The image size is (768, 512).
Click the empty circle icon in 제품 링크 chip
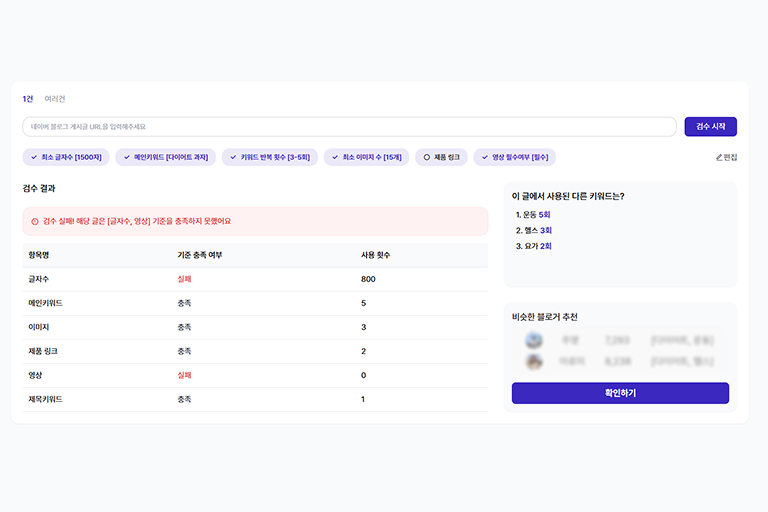click(x=427, y=157)
